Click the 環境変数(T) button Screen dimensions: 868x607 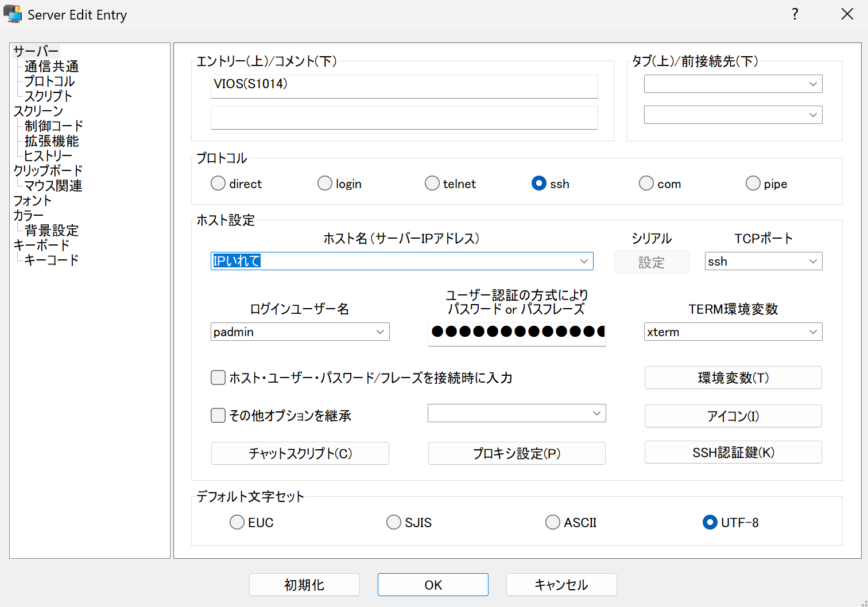click(733, 378)
